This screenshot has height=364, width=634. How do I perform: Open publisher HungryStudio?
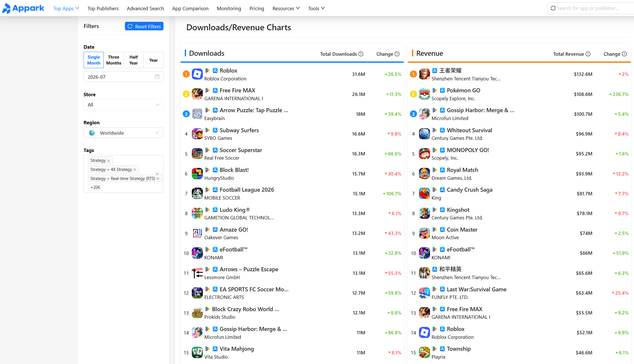(x=219, y=178)
